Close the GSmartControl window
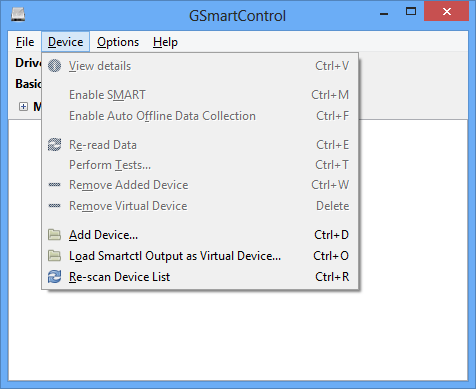The image size is (476, 389). 447,12
